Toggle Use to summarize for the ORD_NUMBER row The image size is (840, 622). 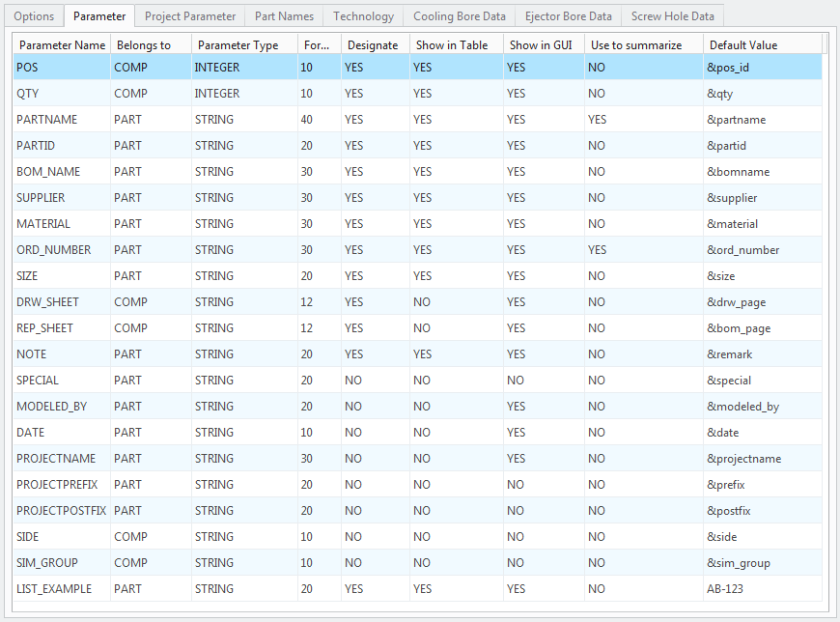pyautogui.click(x=597, y=250)
